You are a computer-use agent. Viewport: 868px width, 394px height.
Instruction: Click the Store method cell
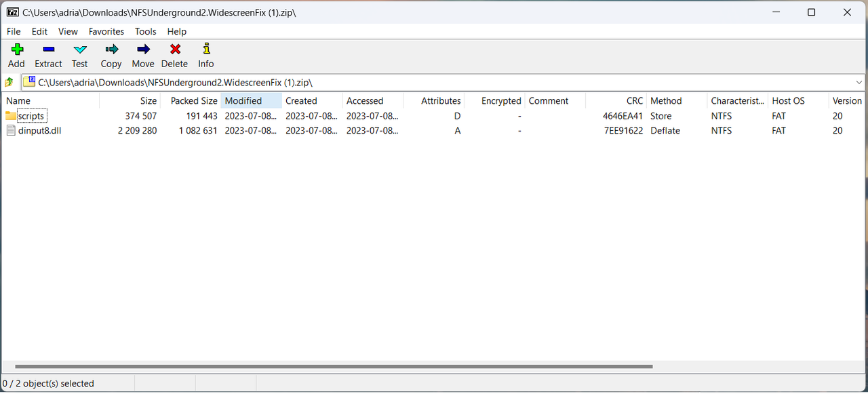pos(661,116)
